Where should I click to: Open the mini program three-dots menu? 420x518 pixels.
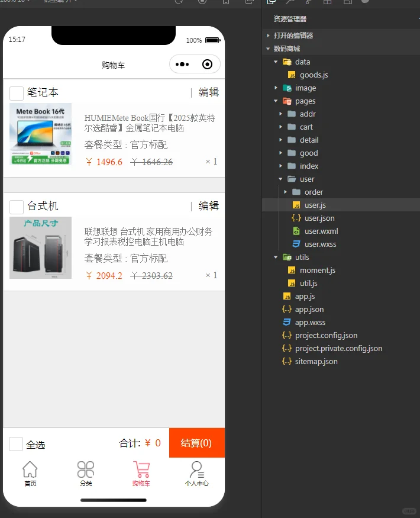pos(182,64)
